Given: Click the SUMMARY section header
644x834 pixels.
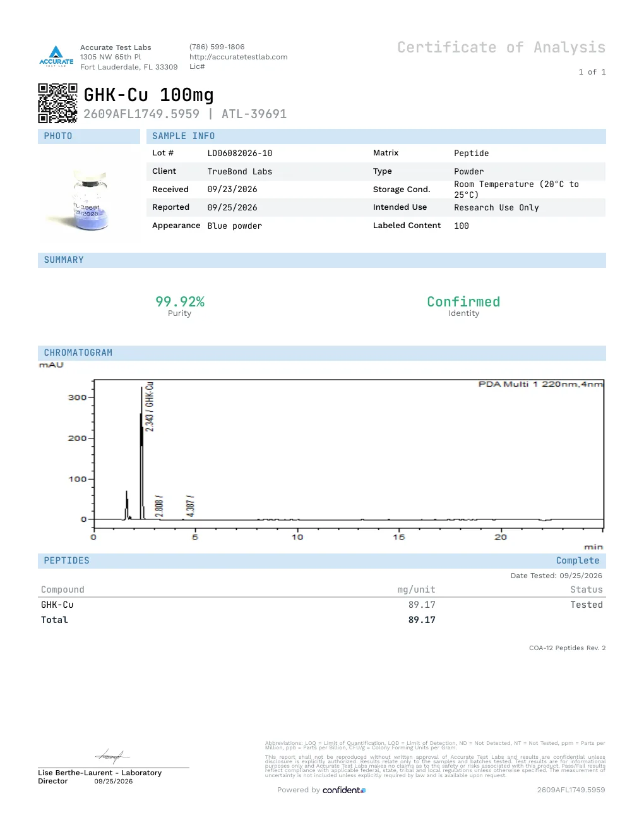Looking at the screenshot, I should click(x=322, y=260).
